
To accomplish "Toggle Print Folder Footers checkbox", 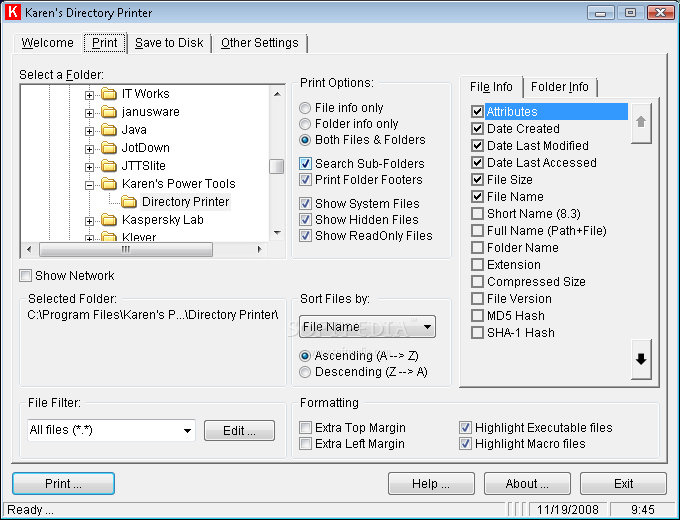I will [305, 180].
